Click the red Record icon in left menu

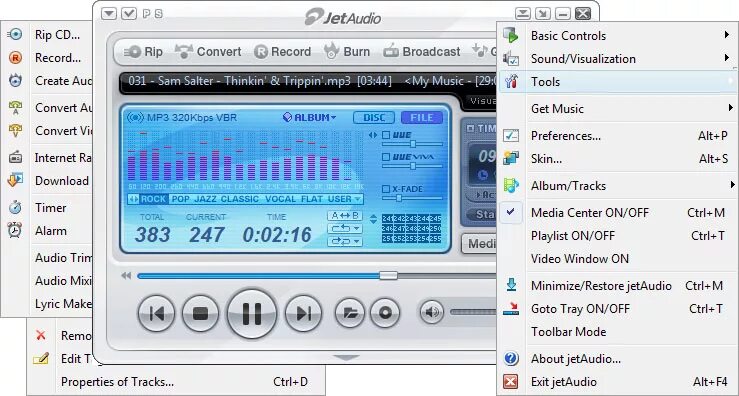point(15,58)
